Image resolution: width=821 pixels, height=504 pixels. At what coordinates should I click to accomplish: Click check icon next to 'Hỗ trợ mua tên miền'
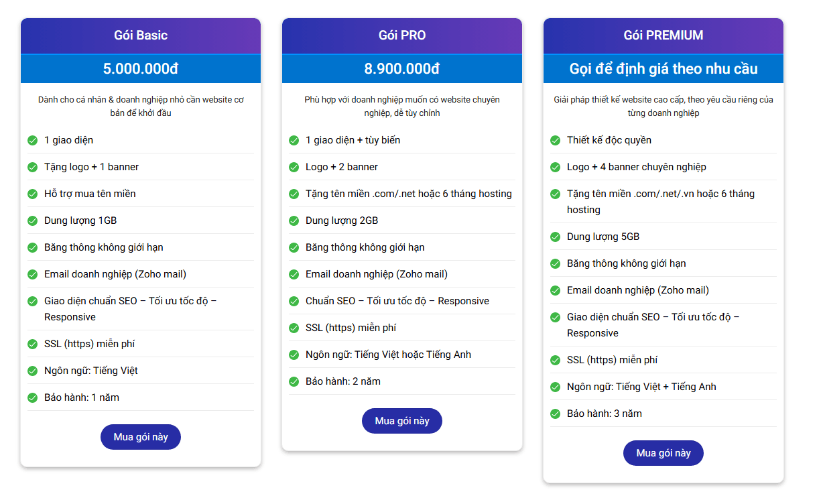coord(32,194)
